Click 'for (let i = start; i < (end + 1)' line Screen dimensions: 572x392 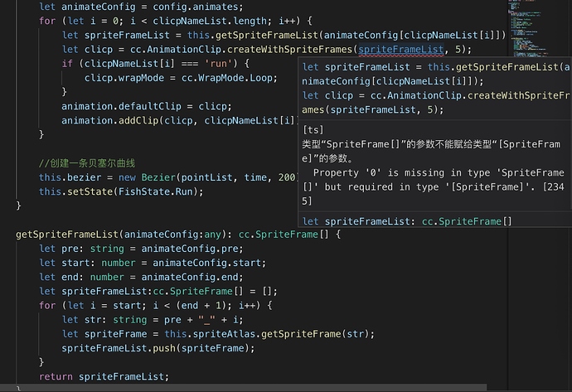pos(156,305)
